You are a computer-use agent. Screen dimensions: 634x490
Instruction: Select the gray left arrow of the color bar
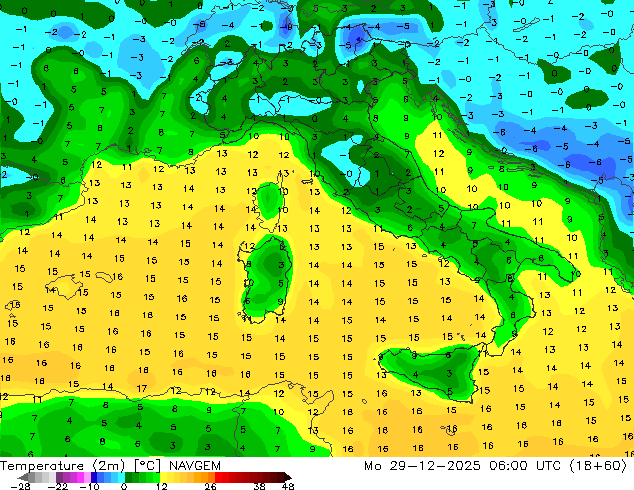pos(22,477)
